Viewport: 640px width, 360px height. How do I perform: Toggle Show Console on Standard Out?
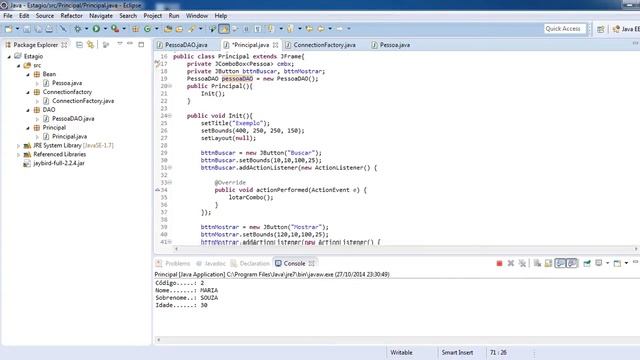coord(560,264)
